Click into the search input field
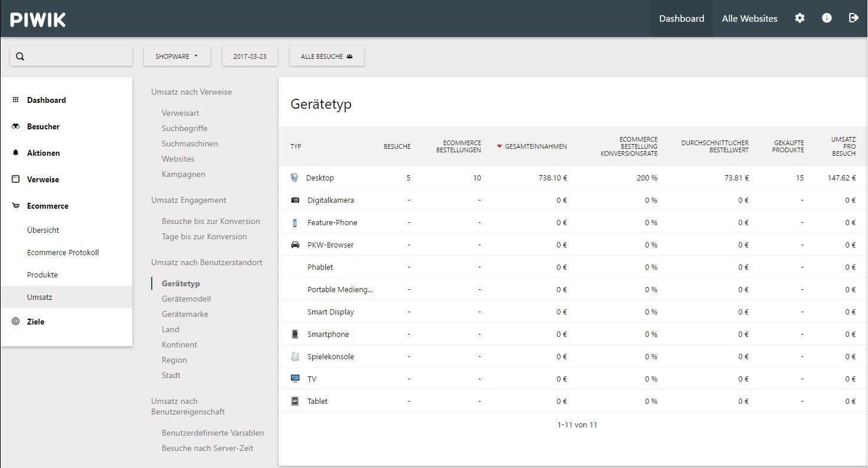Viewport: 868px width, 468px height. pyautogui.click(x=71, y=56)
